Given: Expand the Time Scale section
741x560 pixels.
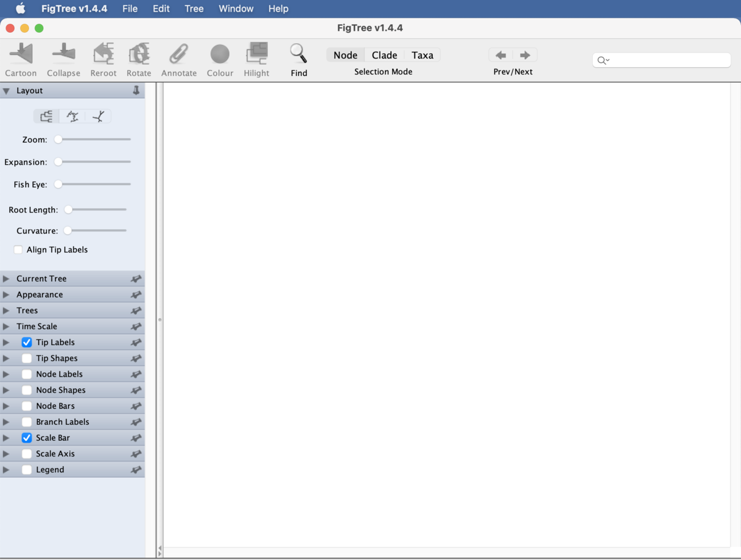Looking at the screenshot, I should coord(6,327).
